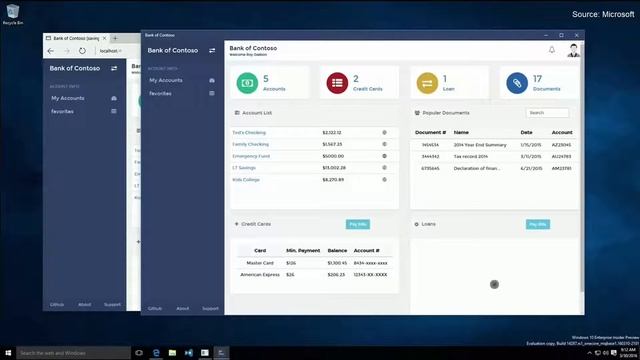Open a new browser tab with plus
640x360 pixels.
(x=115, y=38)
